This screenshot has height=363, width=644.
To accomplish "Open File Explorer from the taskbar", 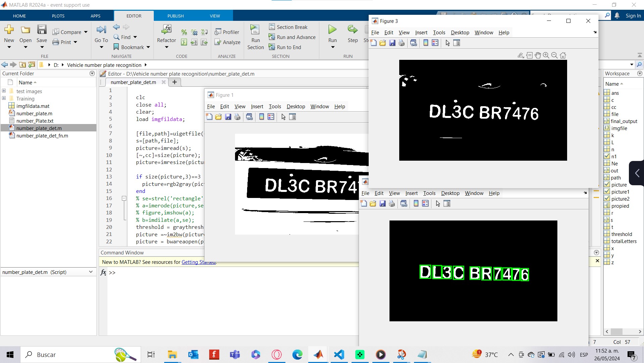I will tap(172, 355).
